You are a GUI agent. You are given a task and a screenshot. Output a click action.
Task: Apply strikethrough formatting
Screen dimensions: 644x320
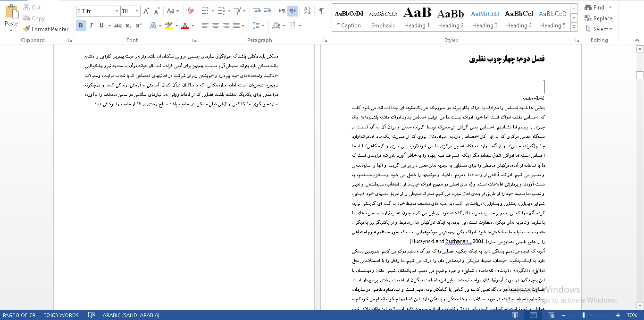(117, 25)
